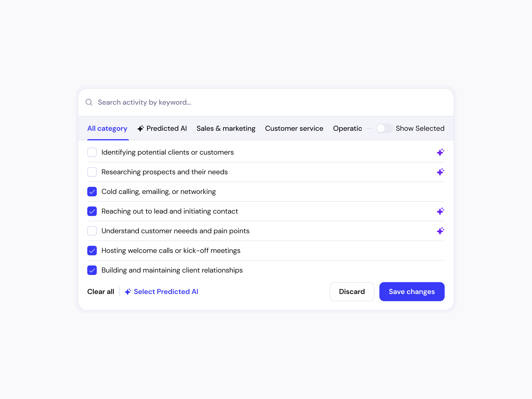Deselect 'Hosting welcome calls or kick-off meetings'

coord(92,250)
